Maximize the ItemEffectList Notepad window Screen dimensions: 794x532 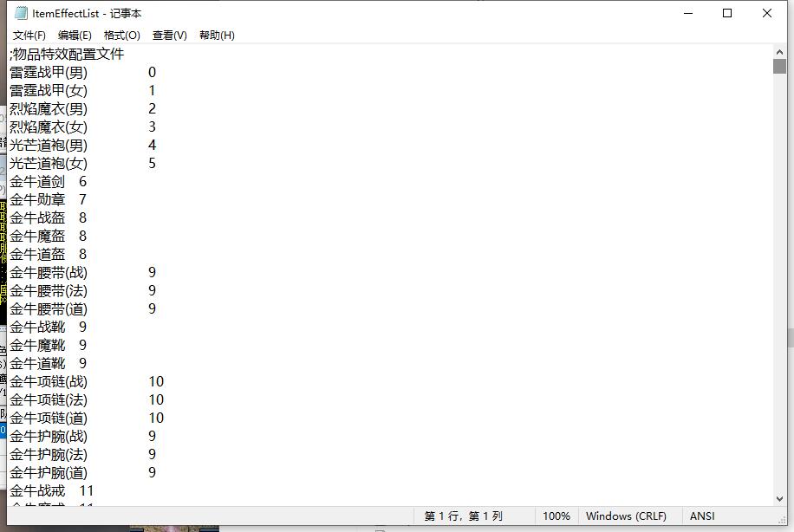[x=727, y=13]
